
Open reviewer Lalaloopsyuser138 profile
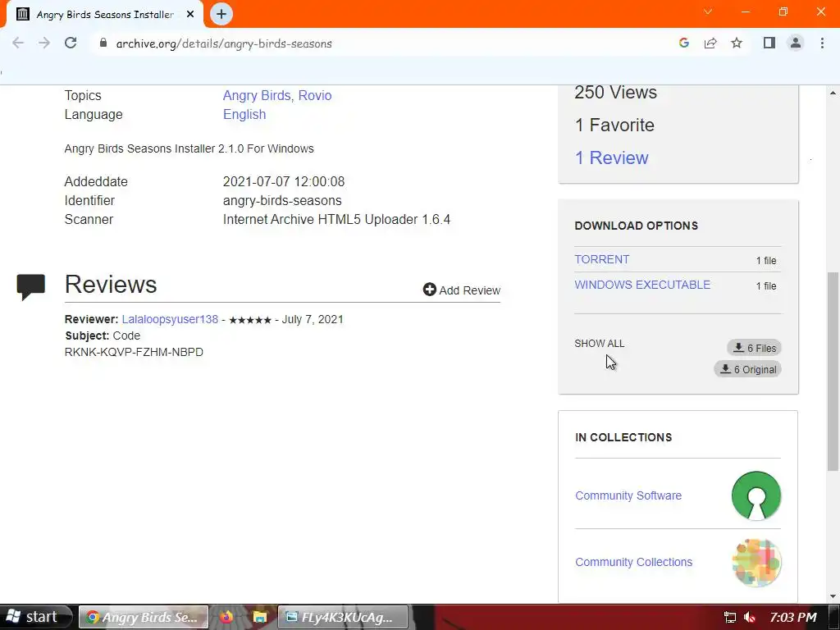pos(170,319)
